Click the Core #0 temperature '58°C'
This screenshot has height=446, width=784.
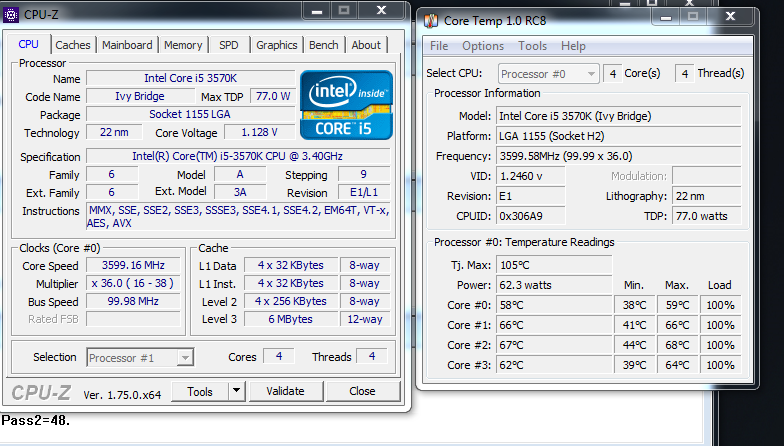point(554,305)
